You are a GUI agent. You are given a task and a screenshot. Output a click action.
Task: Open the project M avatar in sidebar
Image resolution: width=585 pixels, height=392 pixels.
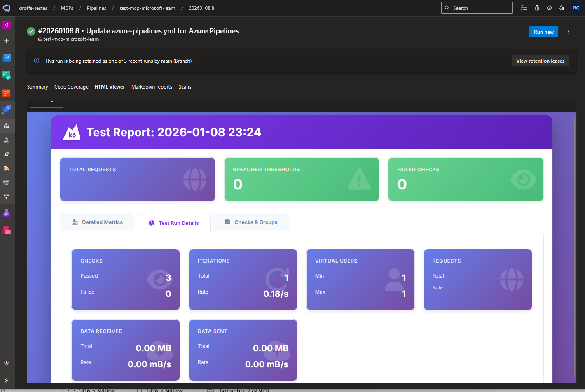click(x=6, y=25)
